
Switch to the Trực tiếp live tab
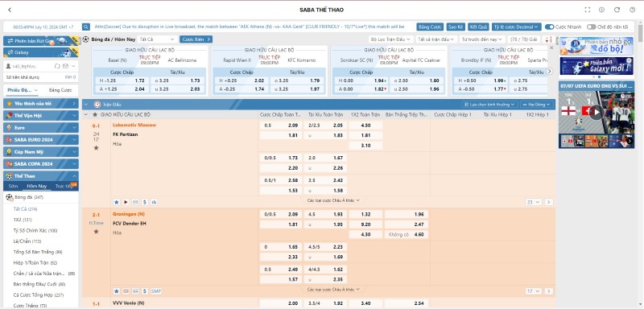tap(65, 187)
